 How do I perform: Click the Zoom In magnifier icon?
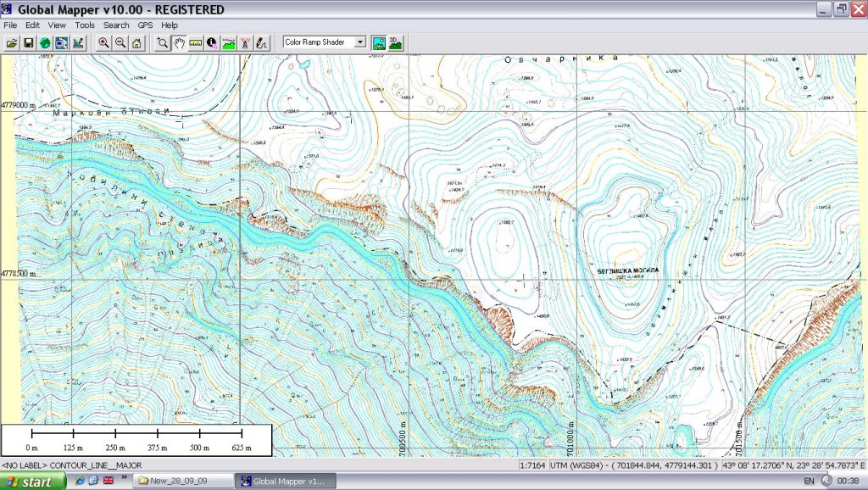pos(103,42)
